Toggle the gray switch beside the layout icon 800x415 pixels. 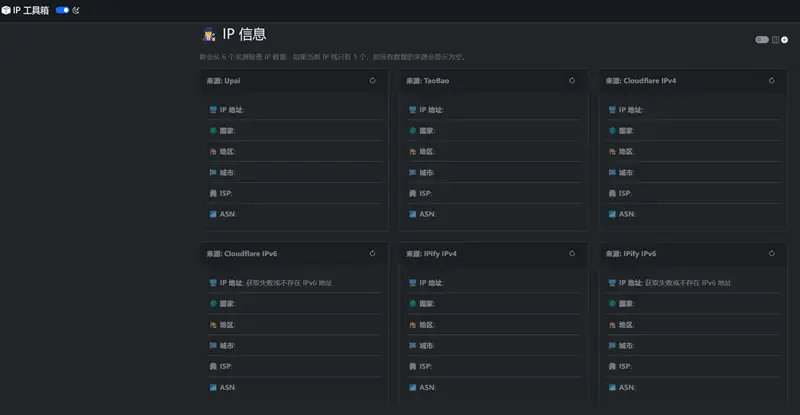point(762,40)
